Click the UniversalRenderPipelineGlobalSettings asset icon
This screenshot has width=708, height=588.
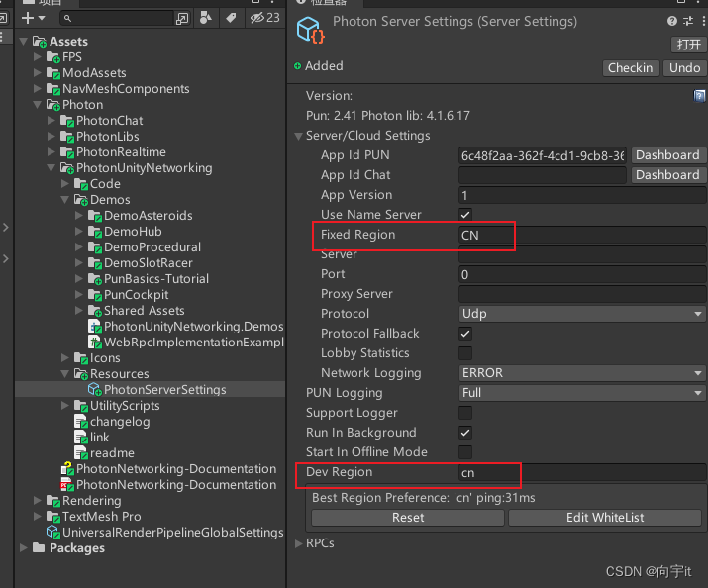click(52, 532)
